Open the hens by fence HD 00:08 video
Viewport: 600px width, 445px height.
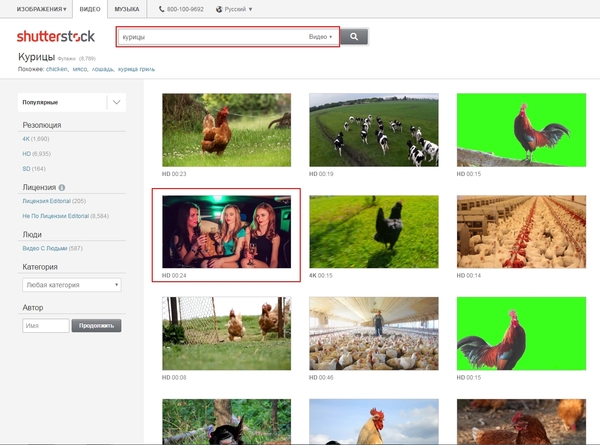(227, 333)
